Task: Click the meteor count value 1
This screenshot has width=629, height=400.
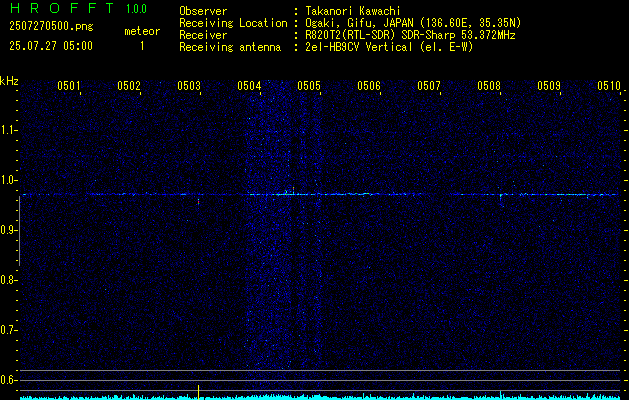Action: [x=142, y=46]
